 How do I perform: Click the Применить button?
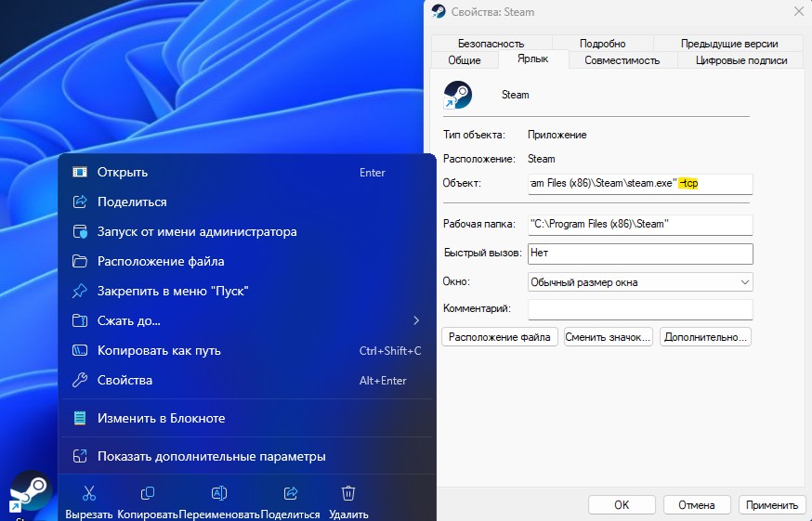772,505
